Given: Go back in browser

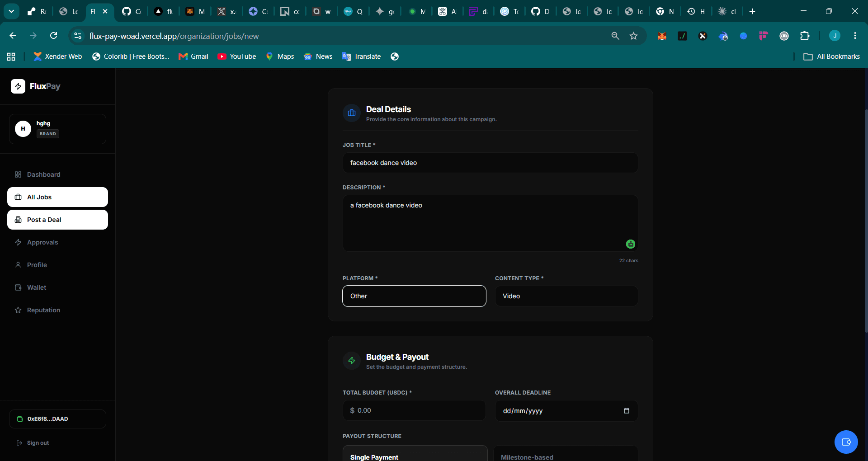Looking at the screenshot, I should 13,36.
